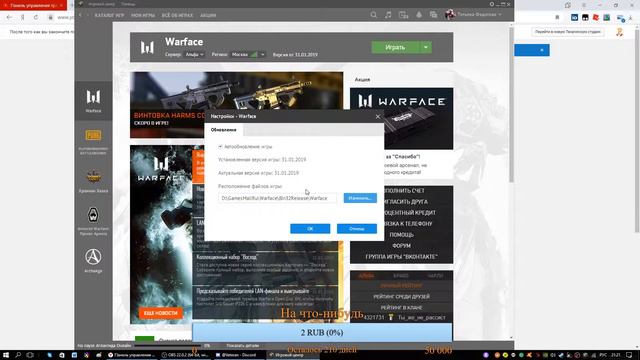
Task: Click the game files location path field
Action: click(x=277, y=198)
